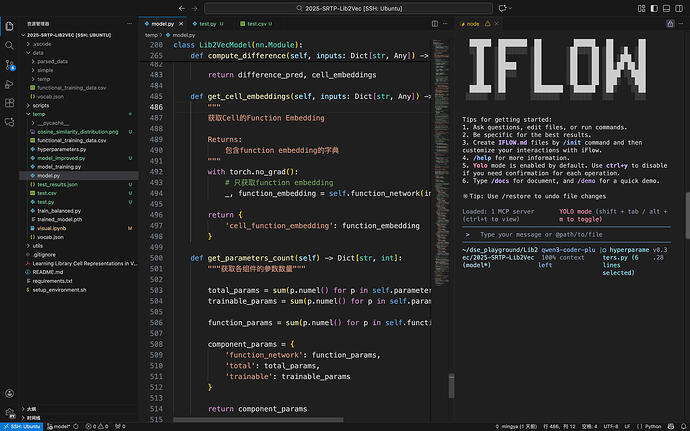Toggle the bottom panel
This screenshot has width=690, height=431.
point(666,8)
